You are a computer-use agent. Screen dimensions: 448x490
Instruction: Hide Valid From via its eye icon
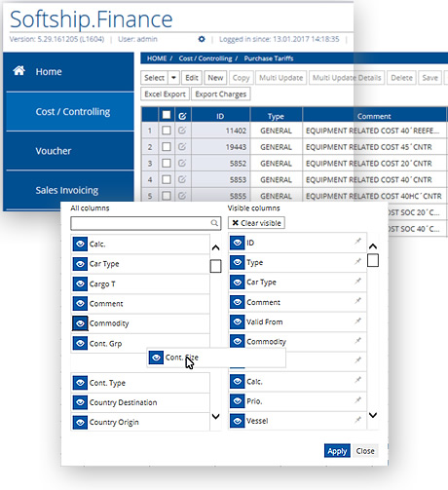[x=238, y=321]
